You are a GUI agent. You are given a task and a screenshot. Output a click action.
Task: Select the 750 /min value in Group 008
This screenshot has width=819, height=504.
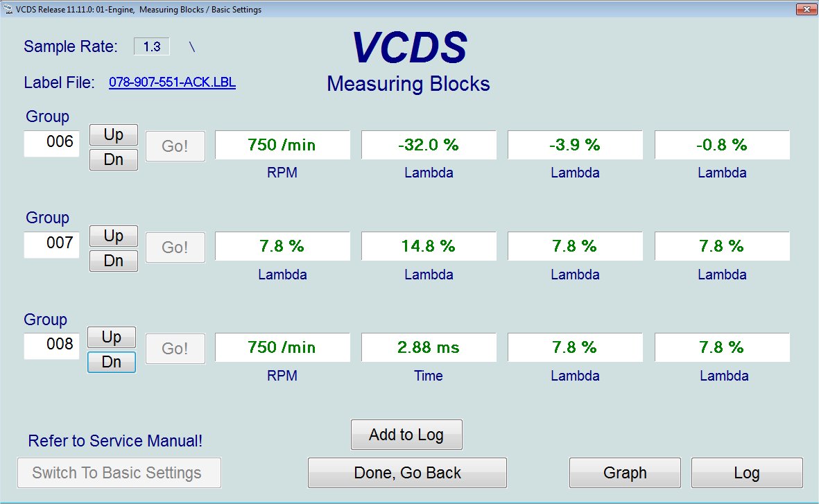tap(282, 347)
